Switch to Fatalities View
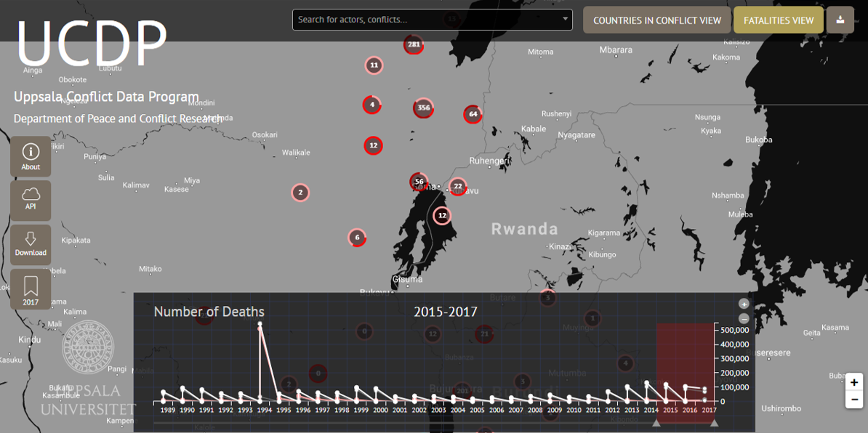The height and width of the screenshot is (433, 868). [779, 20]
